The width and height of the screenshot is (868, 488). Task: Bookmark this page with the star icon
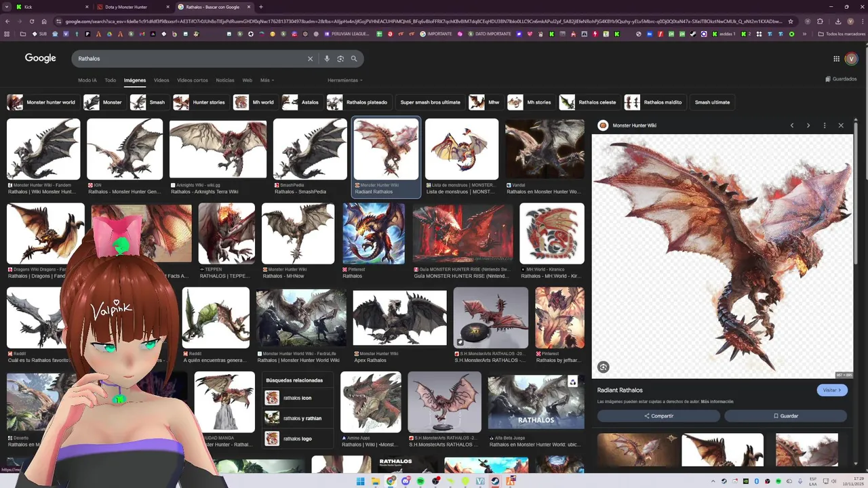point(791,21)
